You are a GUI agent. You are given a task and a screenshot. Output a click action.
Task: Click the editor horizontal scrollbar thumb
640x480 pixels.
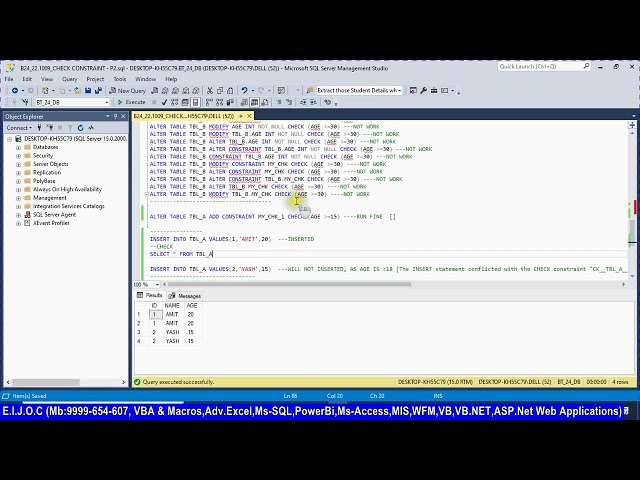point(289,284)
